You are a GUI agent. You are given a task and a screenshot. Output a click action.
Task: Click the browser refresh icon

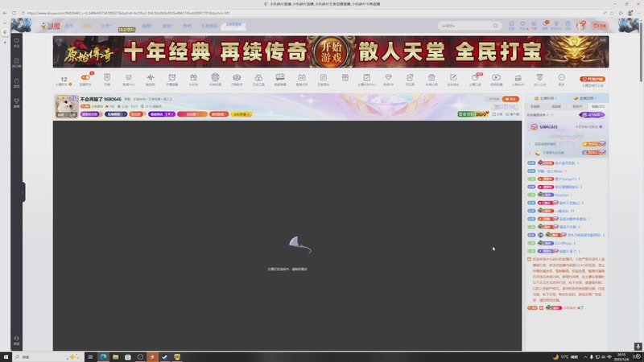tap(14, 13)
